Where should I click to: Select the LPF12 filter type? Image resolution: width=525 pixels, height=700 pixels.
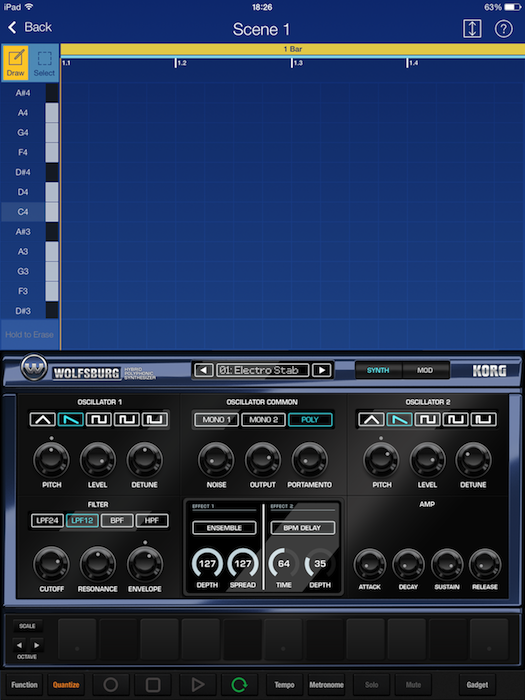coord(82,521)
